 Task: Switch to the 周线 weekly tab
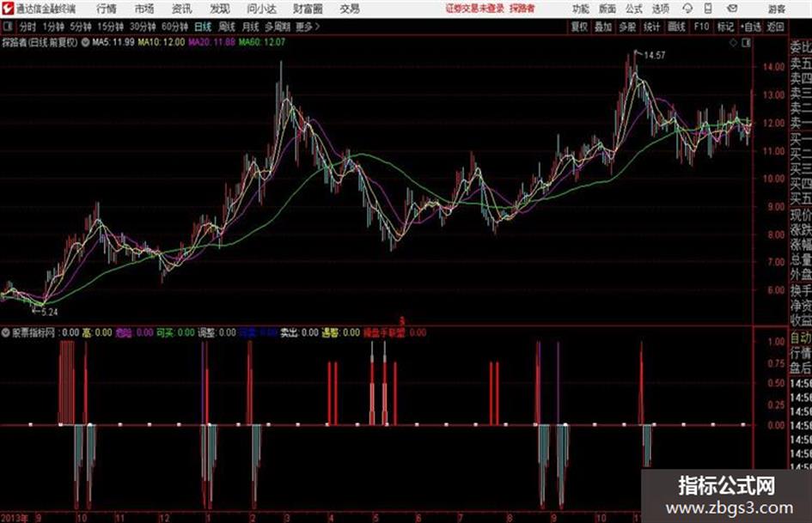[227, 27]
